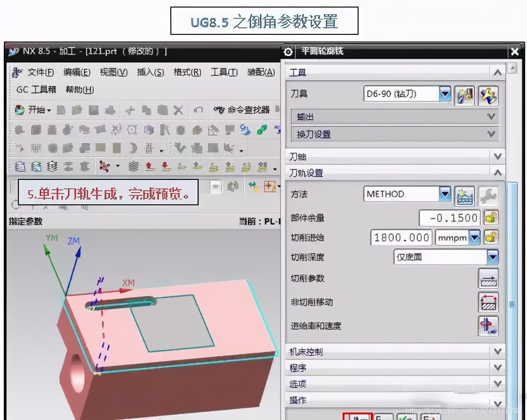Screen dimensions: 527x420
Task: Click the delete (X) icon on the toolbar
Action: (178, 110)
